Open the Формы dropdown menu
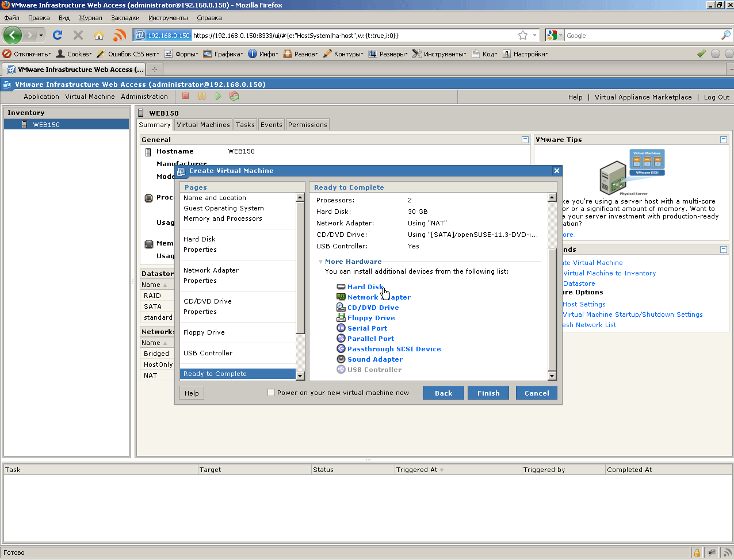The image size is (734, 560). 181,53
